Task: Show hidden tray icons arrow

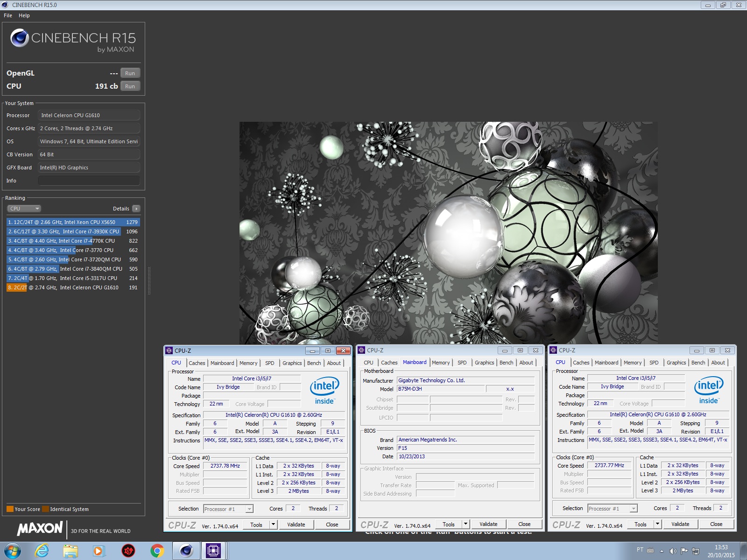Action: coord(662,551)
